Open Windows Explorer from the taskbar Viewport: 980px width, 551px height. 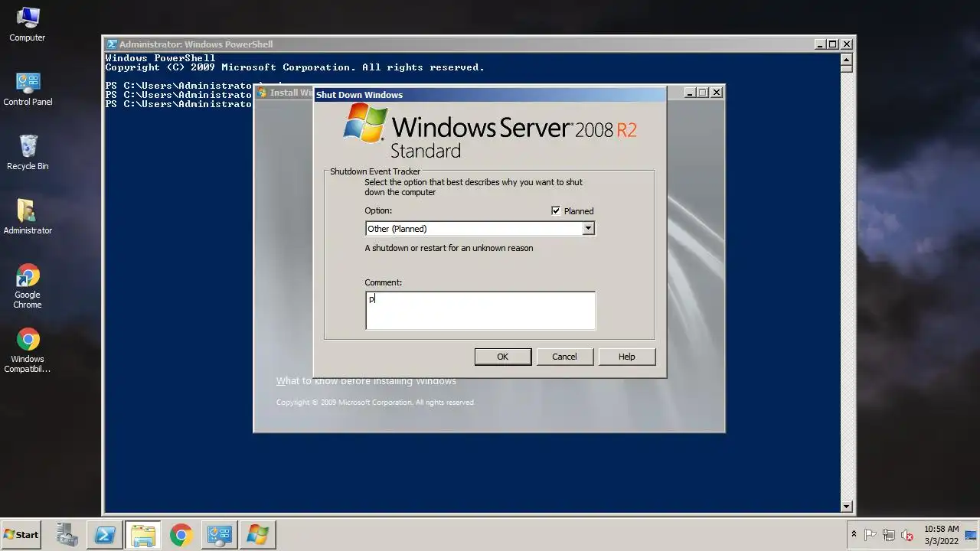click(143, 535)
